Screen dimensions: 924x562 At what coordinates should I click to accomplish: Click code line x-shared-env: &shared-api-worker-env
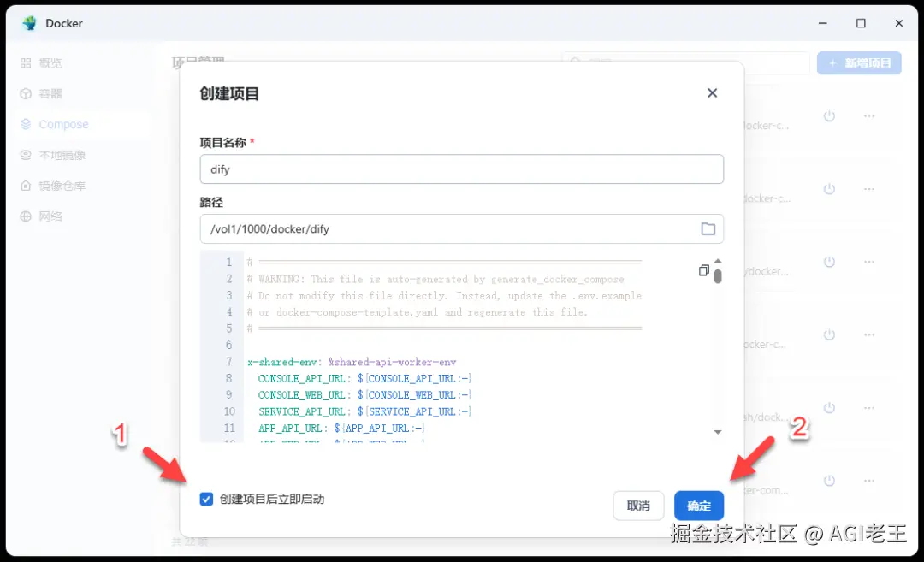352,362
